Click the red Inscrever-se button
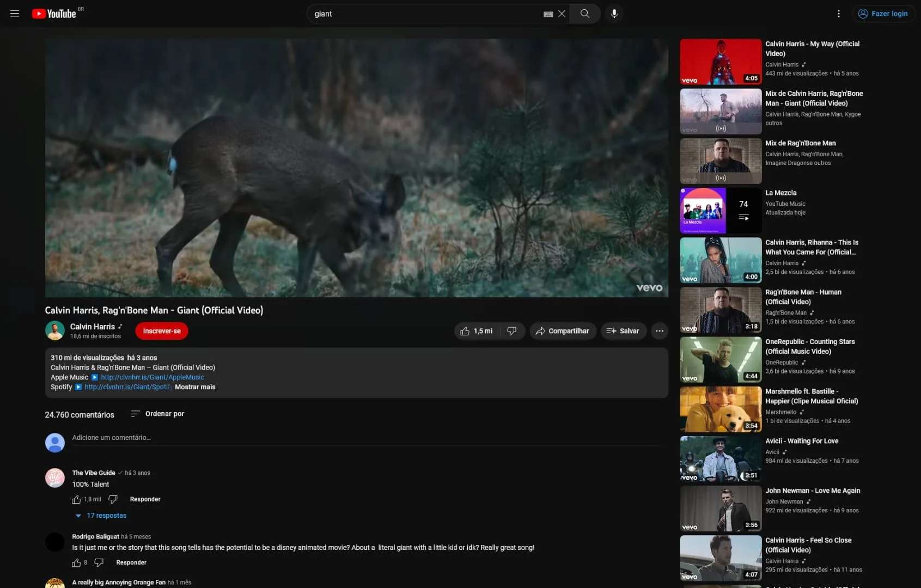The image size is (921, 588). pyautogui.click(x=161, y=331)
